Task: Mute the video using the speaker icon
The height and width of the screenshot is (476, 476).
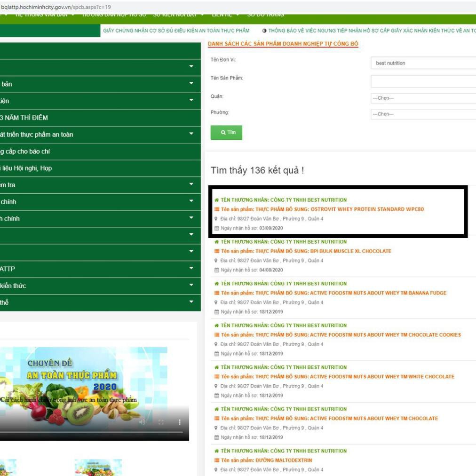Action: pyautogui.click(x=142, y=422)
